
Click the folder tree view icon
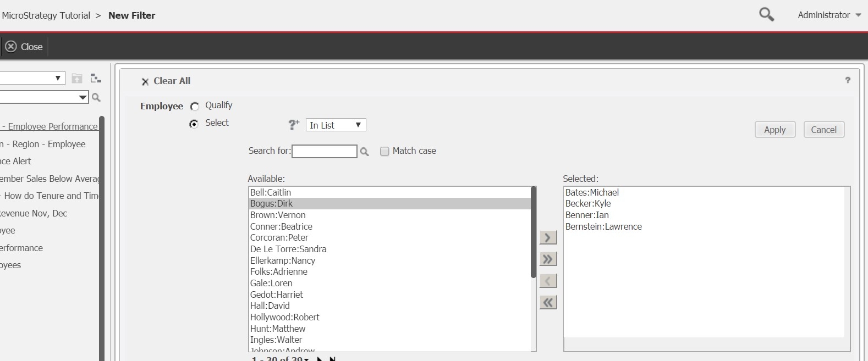tap(96, 79)
